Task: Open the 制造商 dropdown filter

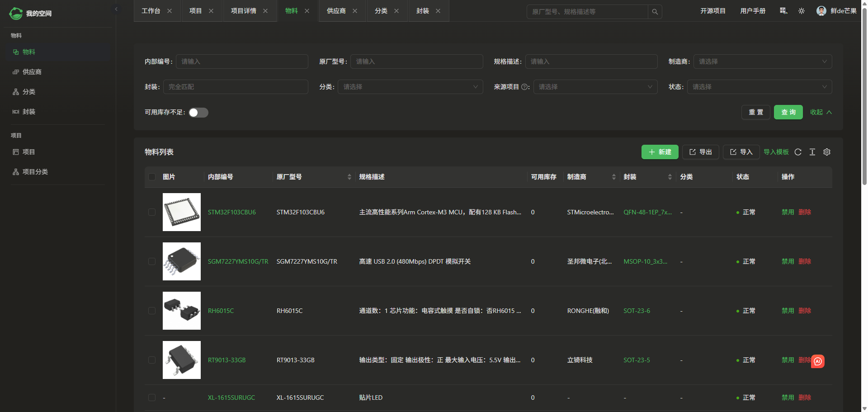Action: [x=762, y=62]
